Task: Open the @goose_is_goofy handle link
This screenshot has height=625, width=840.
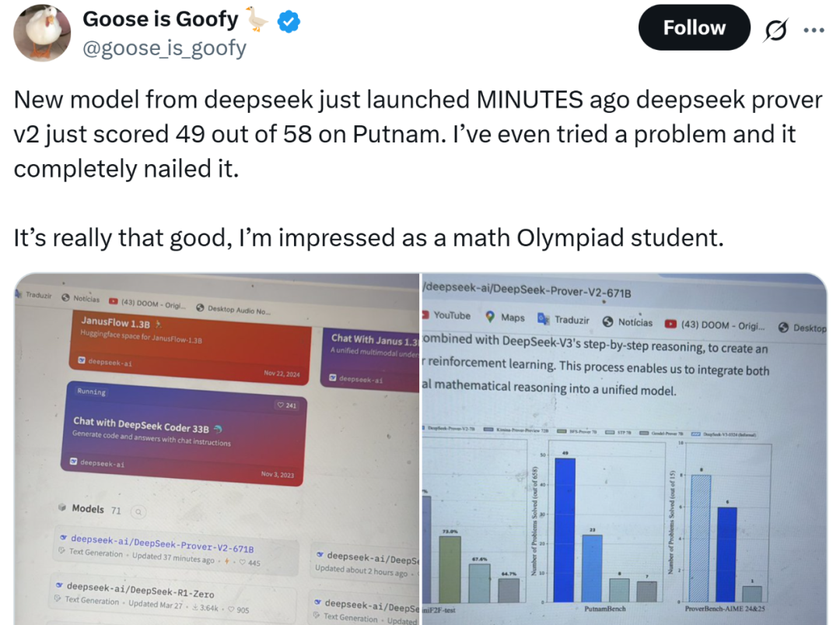Action: tap(164, 48)
